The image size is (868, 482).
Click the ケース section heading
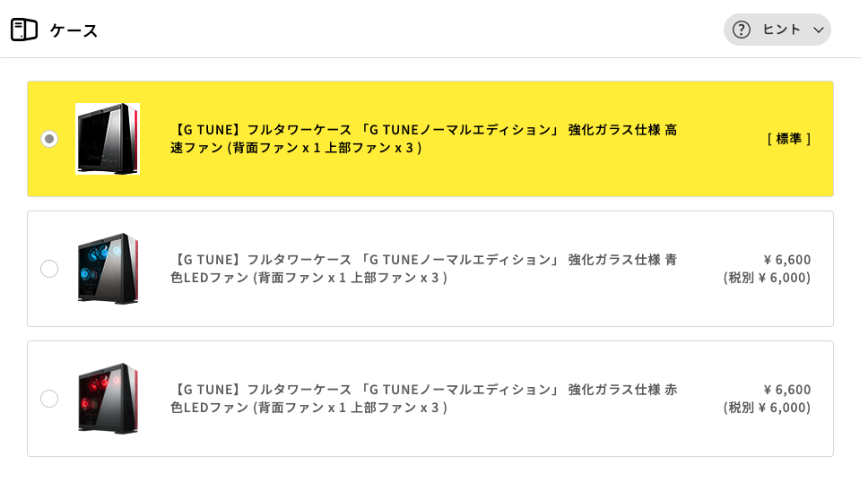74,30
